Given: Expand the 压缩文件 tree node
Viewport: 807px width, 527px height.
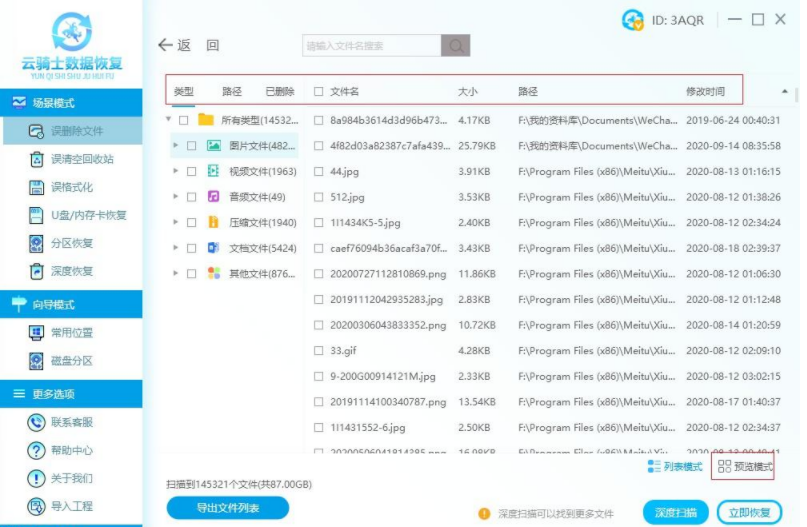Looking at the screenshot, I should tap(176, 222).
